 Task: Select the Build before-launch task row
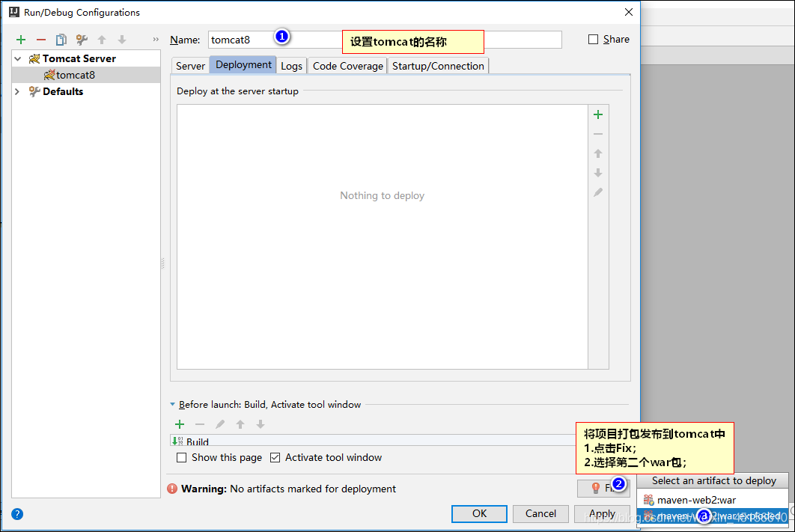coord(373,441)
